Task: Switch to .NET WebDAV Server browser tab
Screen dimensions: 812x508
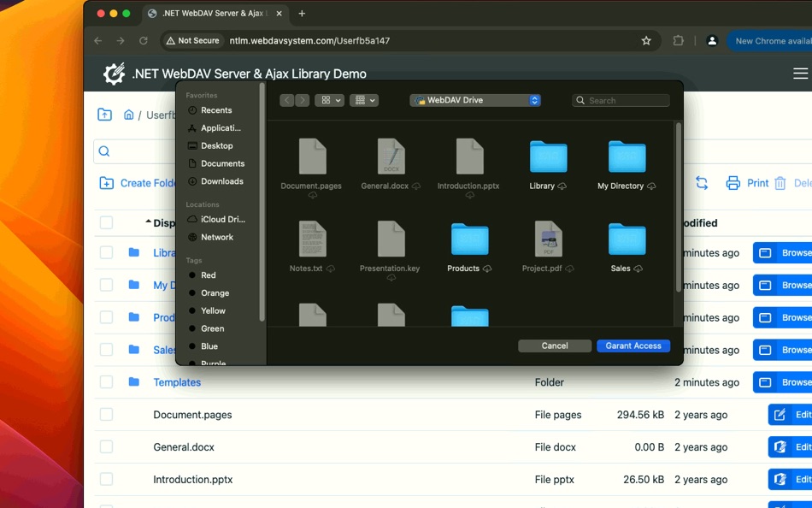Action: tap(215, 14)
